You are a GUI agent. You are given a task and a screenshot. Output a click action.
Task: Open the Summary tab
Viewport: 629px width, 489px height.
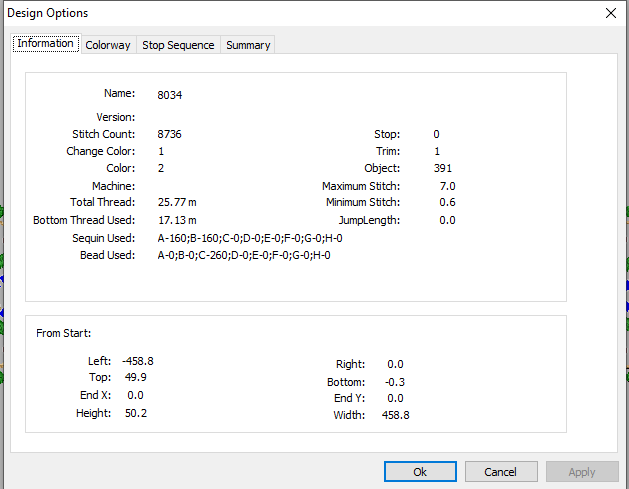point(248,45)
